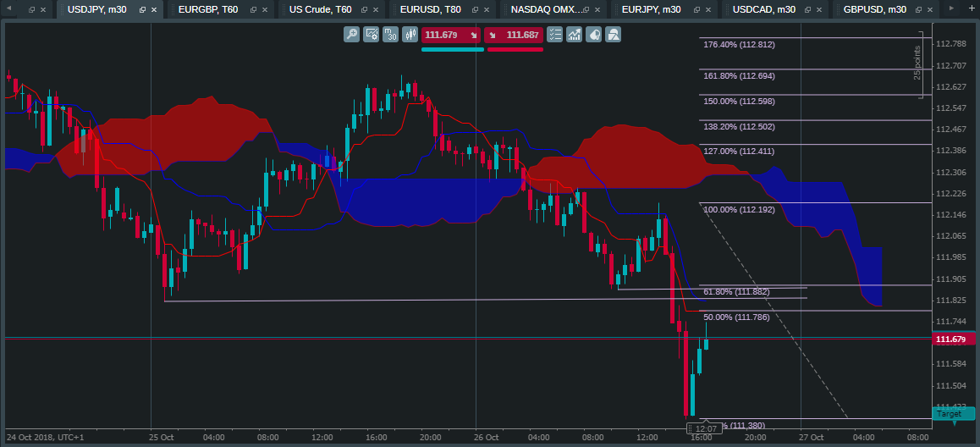Click buy price button 111.687

coord(514,35)
